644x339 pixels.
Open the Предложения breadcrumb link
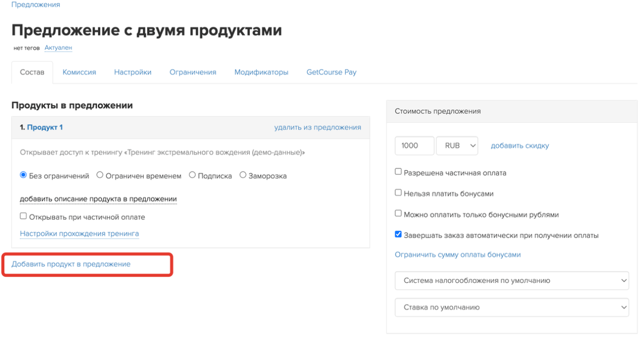tap(35, 5)
